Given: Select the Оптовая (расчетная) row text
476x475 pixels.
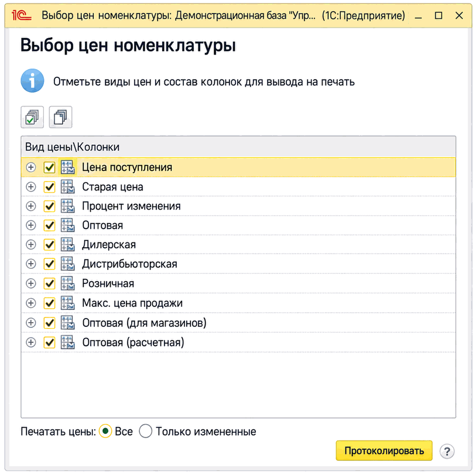Looking at the screenshot, I should point(133,343).
